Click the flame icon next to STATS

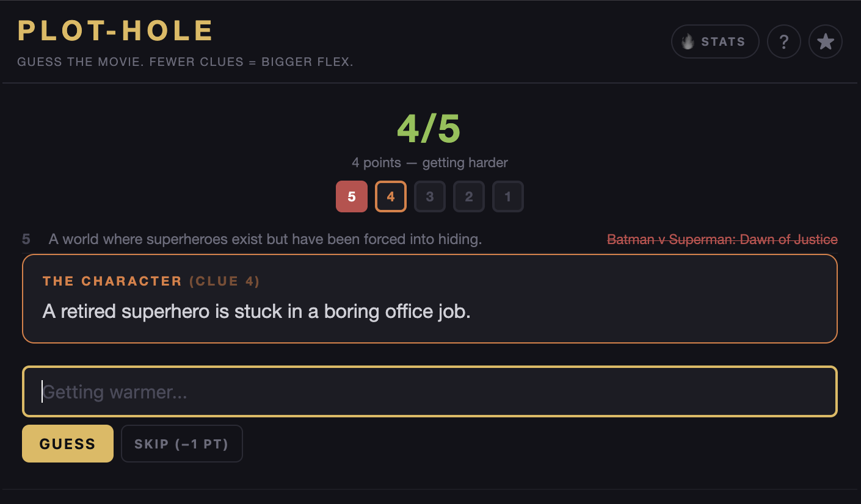pos(688,41)
